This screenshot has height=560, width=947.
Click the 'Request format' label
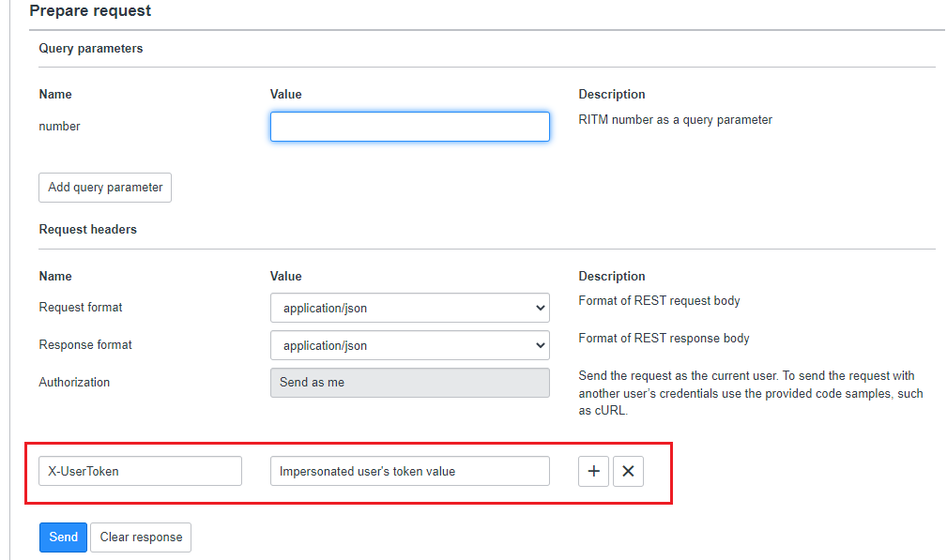point(81,307)
